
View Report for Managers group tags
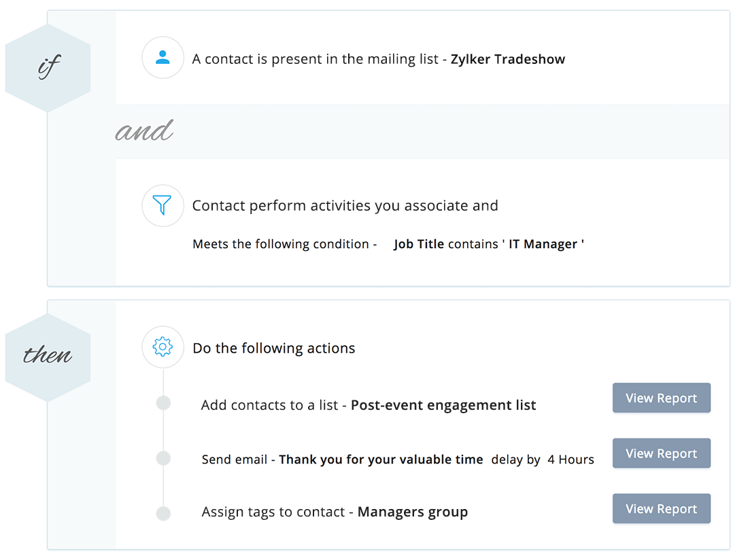pos(662,508)
